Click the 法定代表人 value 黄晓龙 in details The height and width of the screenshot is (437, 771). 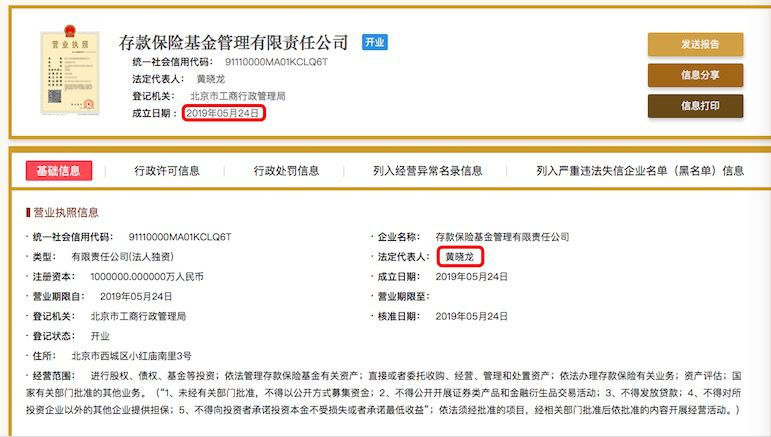[x=460, y=257]
